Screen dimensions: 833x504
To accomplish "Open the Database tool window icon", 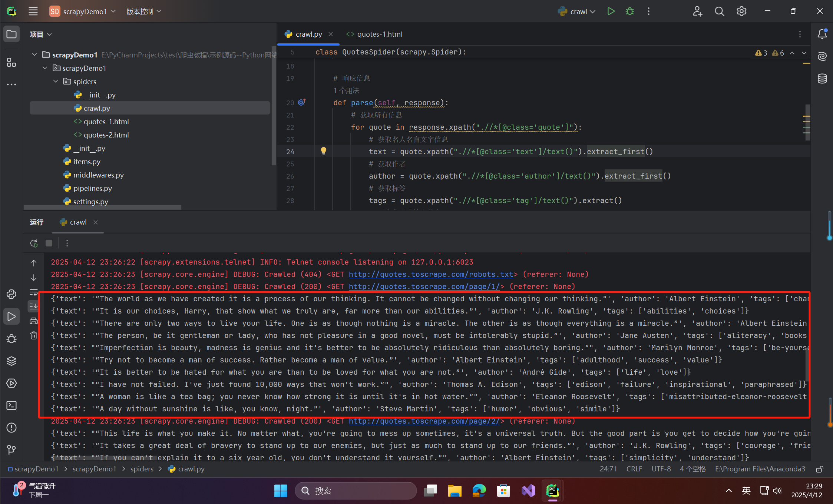I will 822,79.
